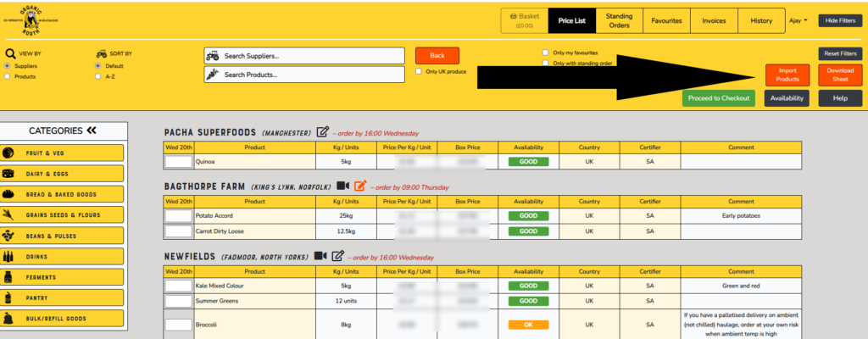The height and width of the screenshot is (339, 868).
Task: Focus the Search Products field
Action: (304, 75)
